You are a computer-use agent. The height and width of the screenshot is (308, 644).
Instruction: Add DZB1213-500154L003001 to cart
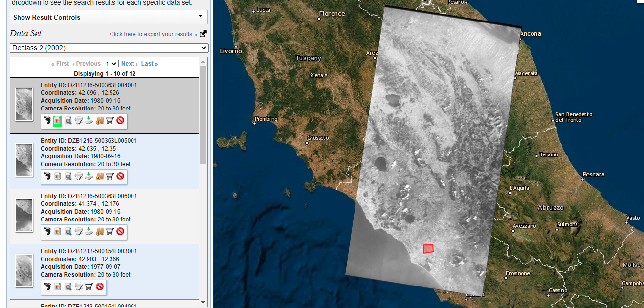coord(89,287)
